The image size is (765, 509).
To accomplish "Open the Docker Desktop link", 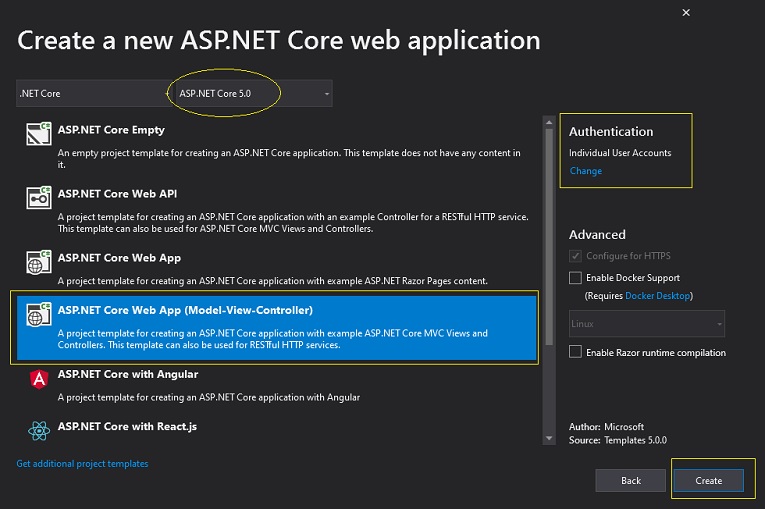I will pos(657,296).
